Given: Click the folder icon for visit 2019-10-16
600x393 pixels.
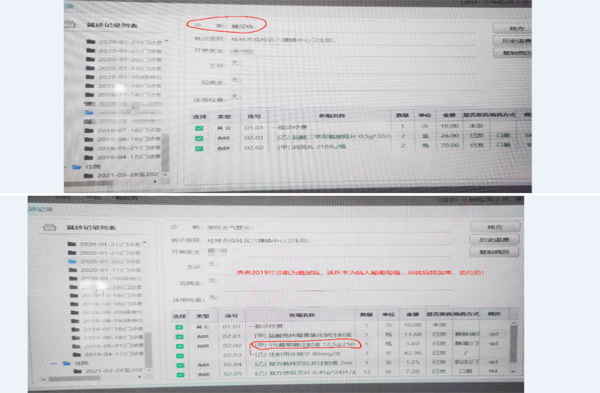Looking at the screenshot, I should pos(74,304).
